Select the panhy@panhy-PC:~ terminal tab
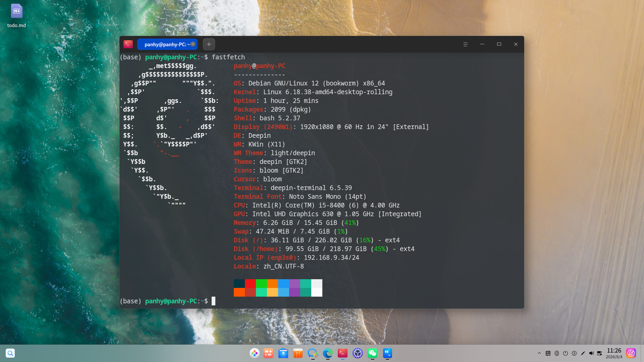The image size is (644, 362). 167,44
